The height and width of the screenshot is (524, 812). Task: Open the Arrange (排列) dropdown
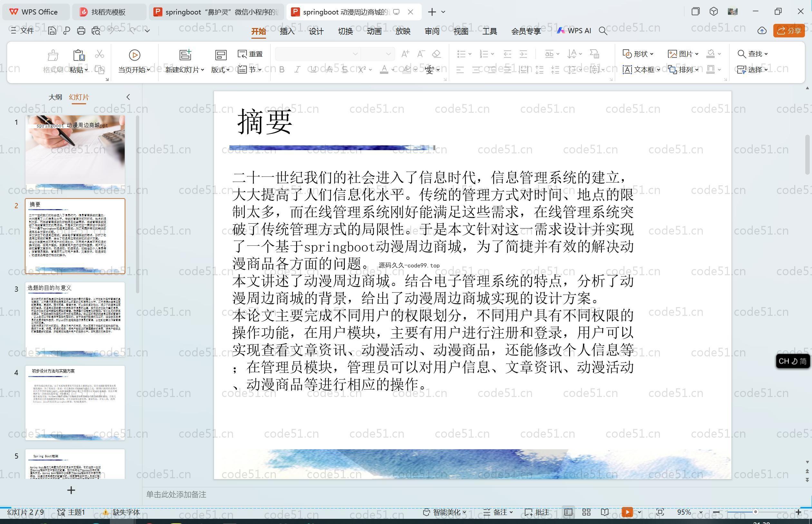(683, 70)
